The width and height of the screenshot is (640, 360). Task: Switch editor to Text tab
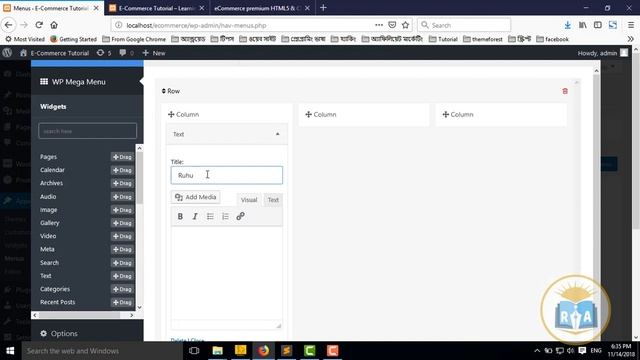(273, 200)
